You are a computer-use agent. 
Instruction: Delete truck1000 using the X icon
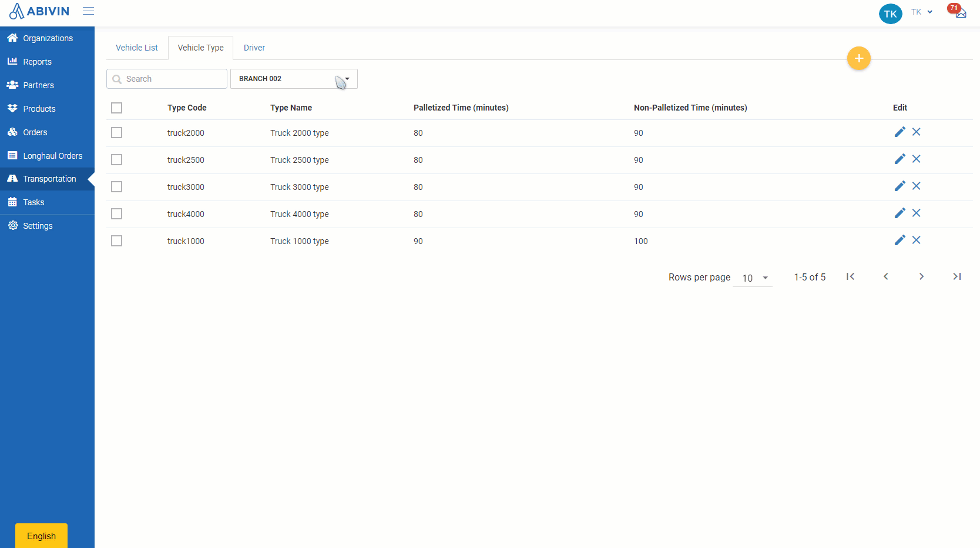click(916, 240)
